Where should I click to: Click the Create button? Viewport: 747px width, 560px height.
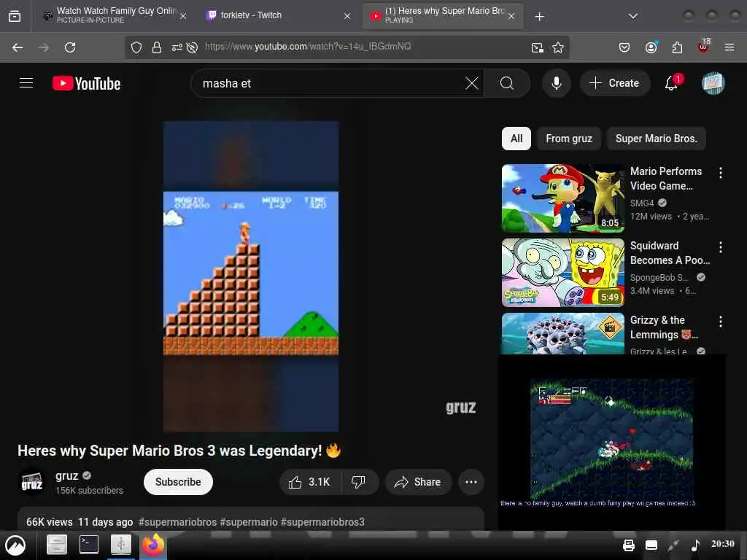pos(614,83)
